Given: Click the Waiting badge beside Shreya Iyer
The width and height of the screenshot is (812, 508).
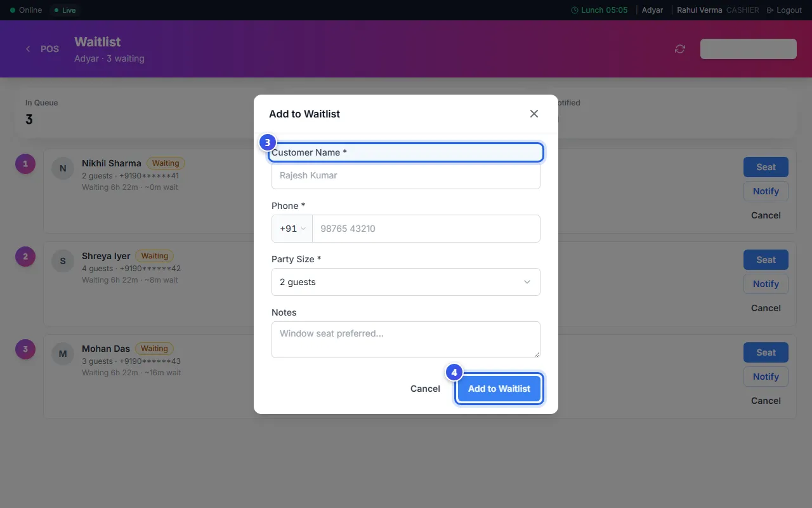Looking at the screenshot, I should coord(154,256).
